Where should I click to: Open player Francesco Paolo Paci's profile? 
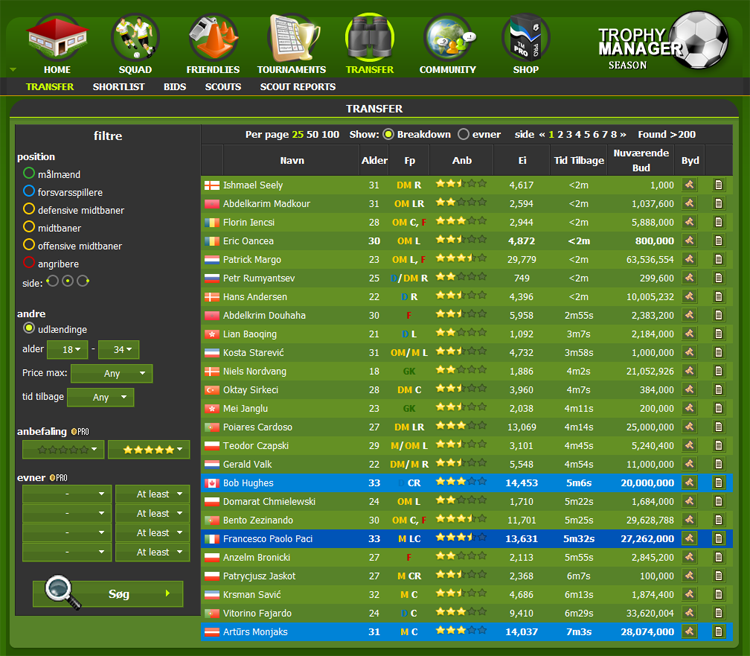point(269,538)
